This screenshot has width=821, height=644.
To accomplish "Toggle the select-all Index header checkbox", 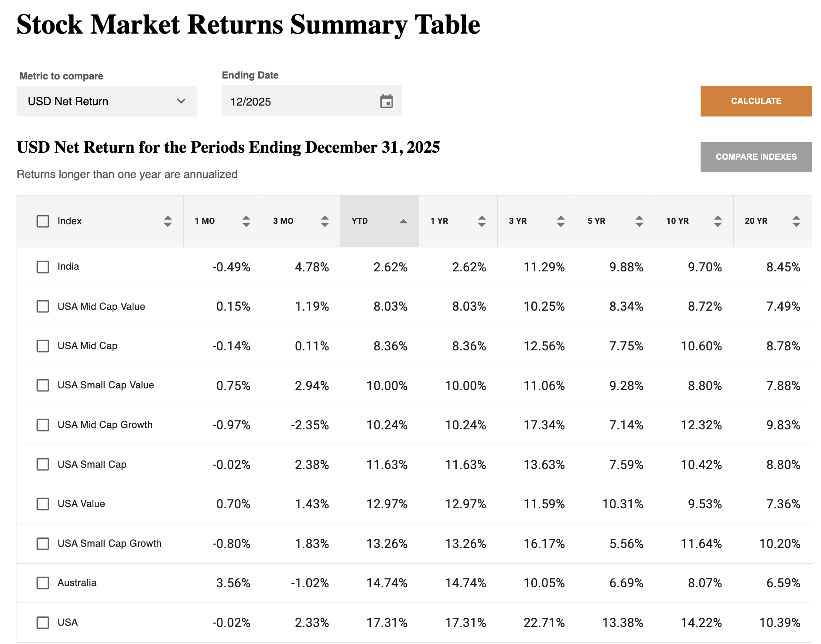I will [43, 221].
